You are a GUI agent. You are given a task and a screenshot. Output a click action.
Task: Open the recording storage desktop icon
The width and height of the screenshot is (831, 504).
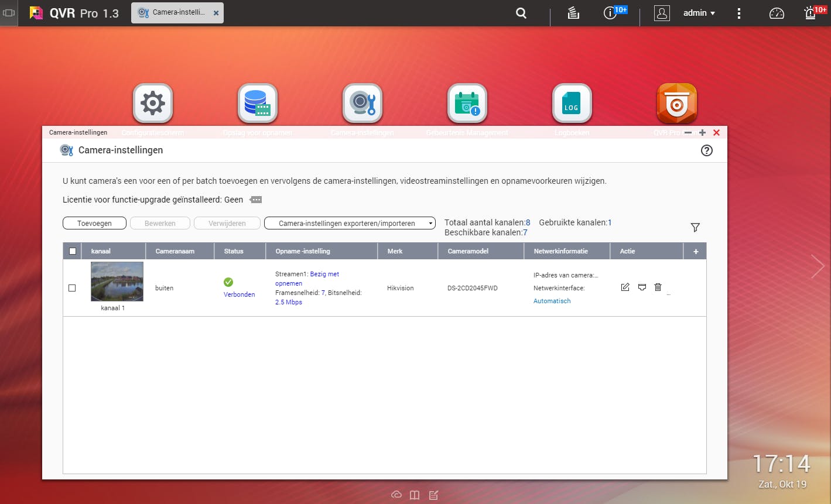pyautogui.click(x=258, y=104)
